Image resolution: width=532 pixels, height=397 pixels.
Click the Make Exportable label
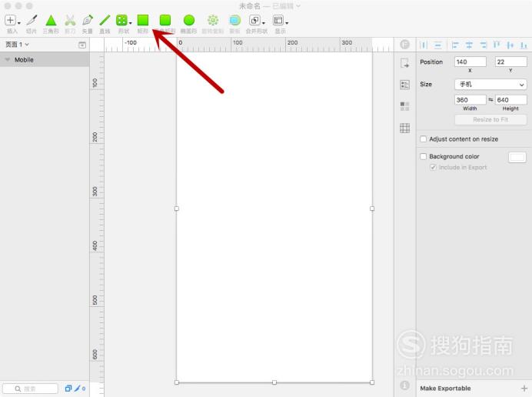click(445, 389)
